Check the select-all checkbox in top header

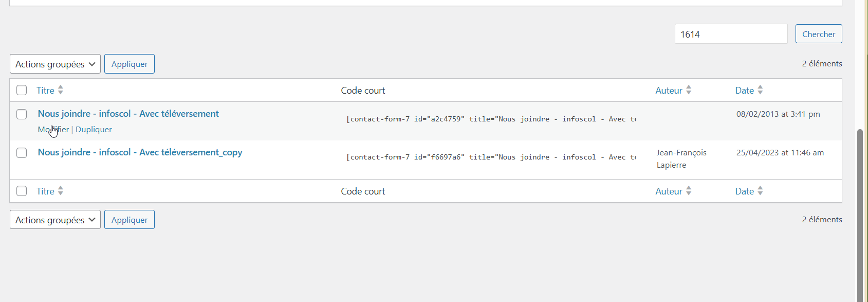pyautogui.click(x=22, y=90)
